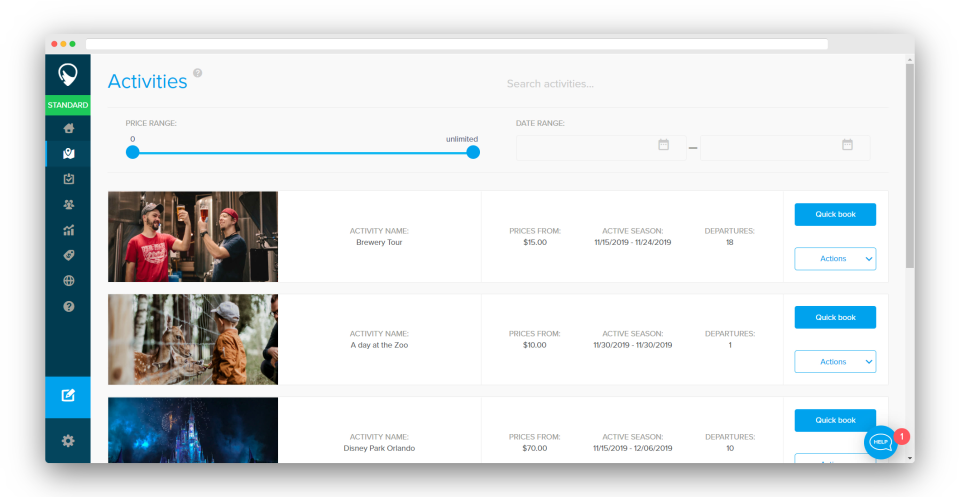This screenshot has width=960, height=497.
Task: Expand Actions dropdown for A day at the Zoo
Action: [x=835, y=362]
